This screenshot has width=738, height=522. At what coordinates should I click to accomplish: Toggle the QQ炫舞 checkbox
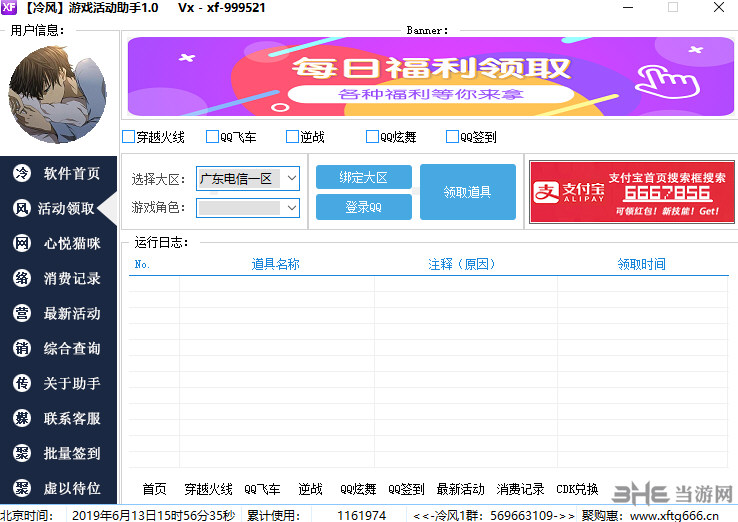coord(372,137)
